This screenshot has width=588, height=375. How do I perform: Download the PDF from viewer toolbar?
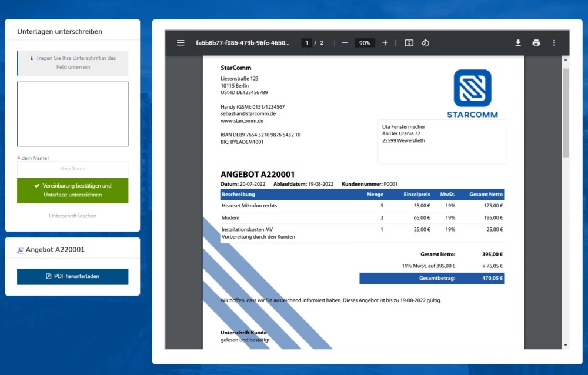click(518, 43)
